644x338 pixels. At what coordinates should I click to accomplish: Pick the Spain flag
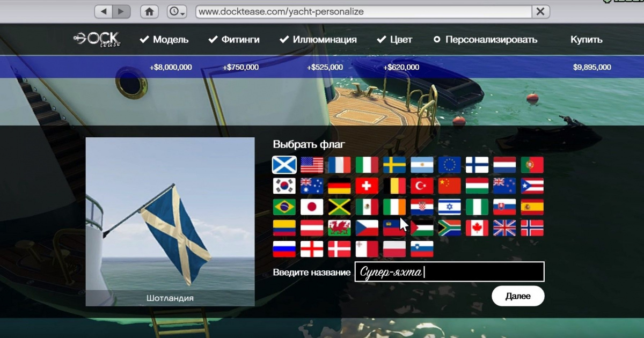pos(532,207)
